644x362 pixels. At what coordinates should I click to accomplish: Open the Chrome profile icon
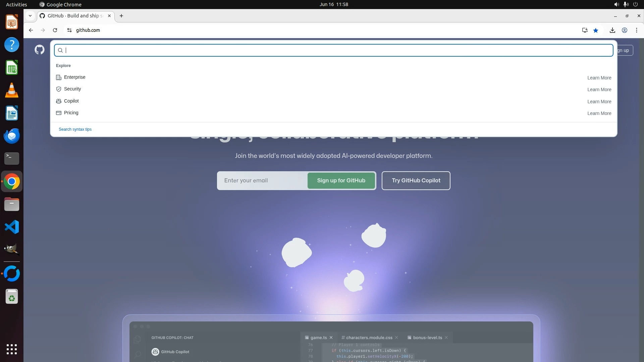pos(625,30)
